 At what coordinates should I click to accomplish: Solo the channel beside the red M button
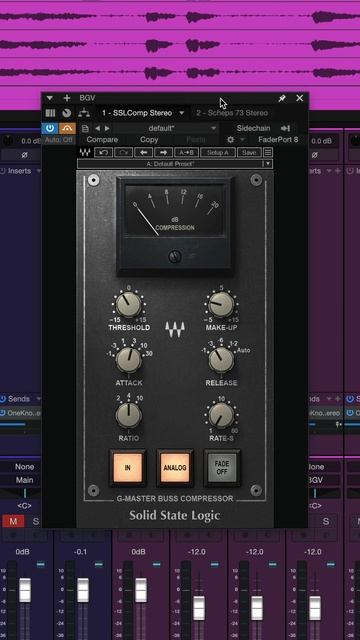(x=36, y=521)
